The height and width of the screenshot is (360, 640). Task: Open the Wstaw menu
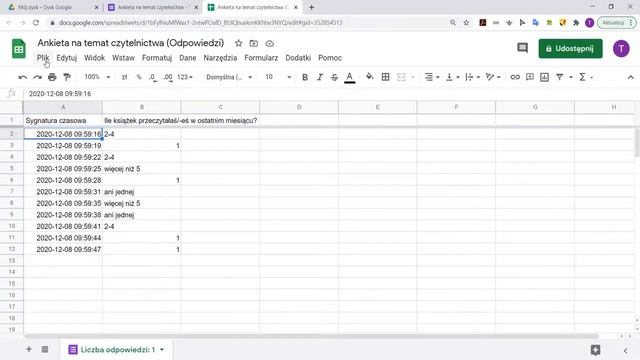point(123,58)
